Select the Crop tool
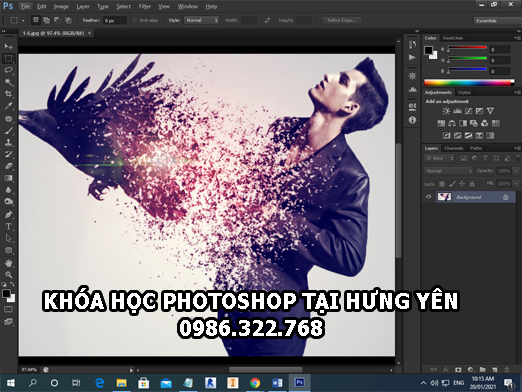The image size is (522, 392). [x=9, y=94]
